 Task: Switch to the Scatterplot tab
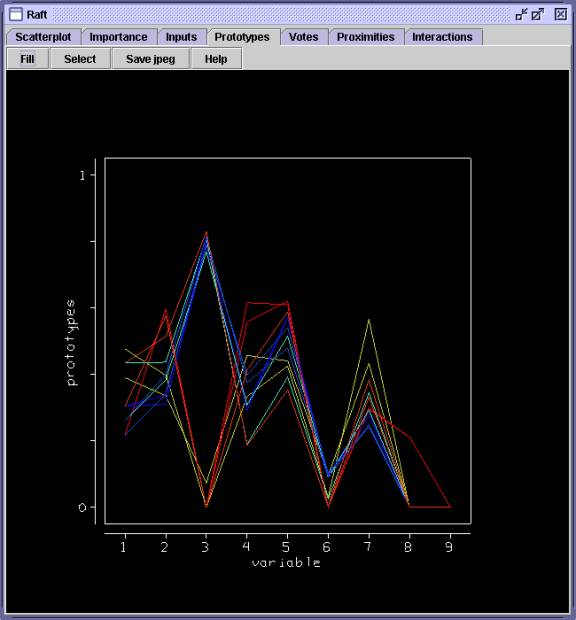pyautogui.click(x=43, y=37)
